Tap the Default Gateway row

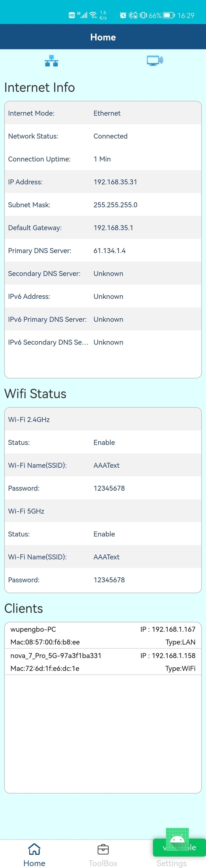tap(103, 227)
